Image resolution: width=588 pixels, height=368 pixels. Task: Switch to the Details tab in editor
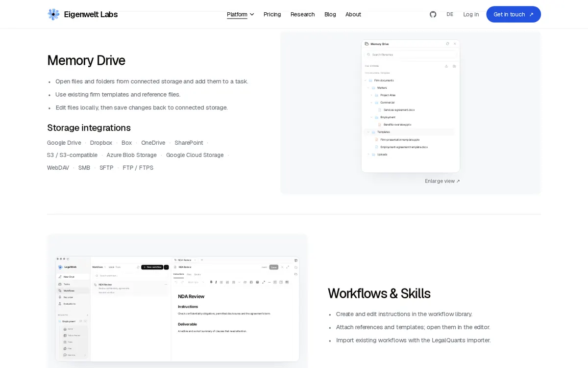click(197, 274)
